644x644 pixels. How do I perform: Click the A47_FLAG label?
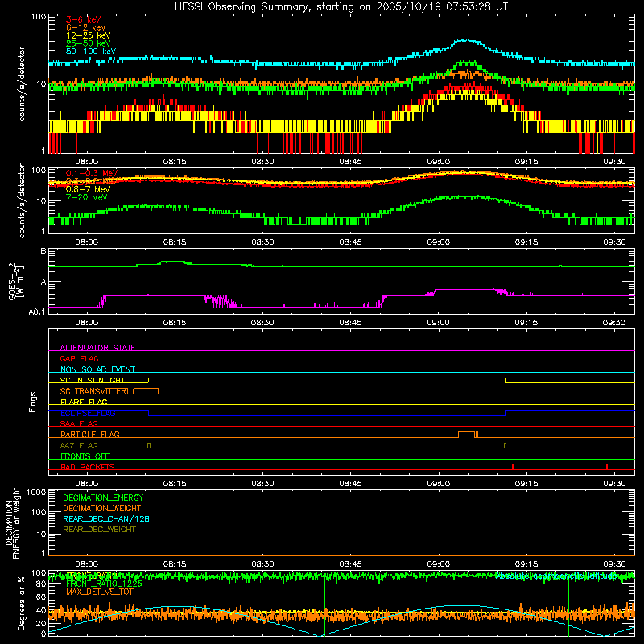pyautogui.click(x=79, y=446)
